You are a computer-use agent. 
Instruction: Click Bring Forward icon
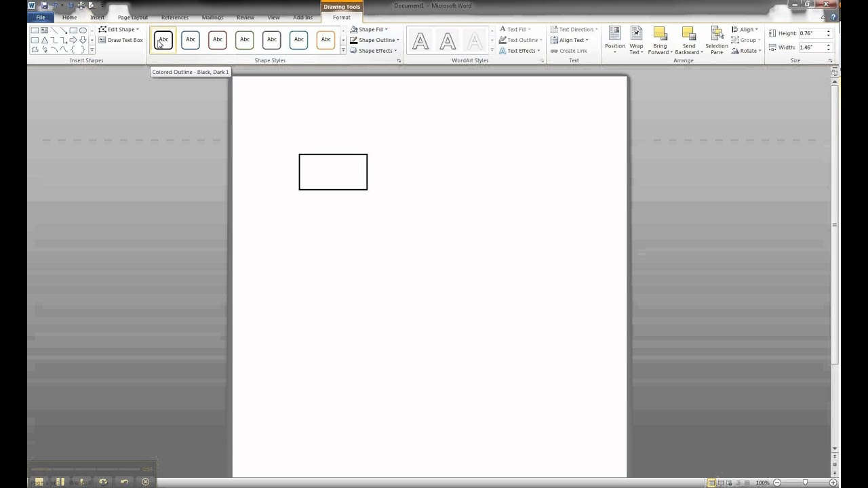point(660,34)
